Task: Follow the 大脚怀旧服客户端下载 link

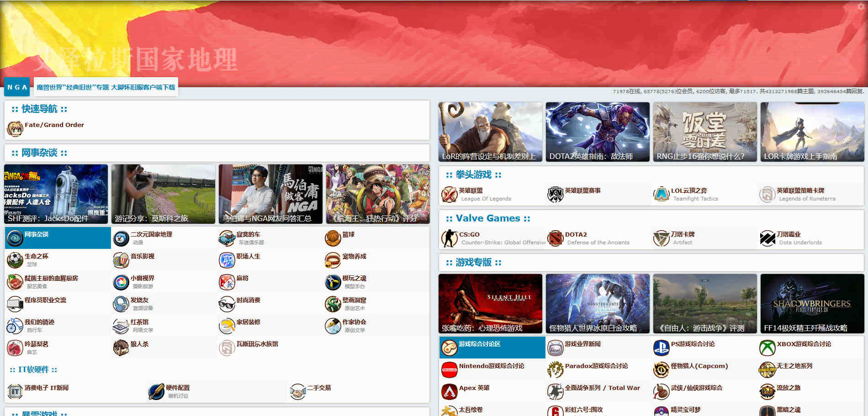Action: (x=143, y=87)
